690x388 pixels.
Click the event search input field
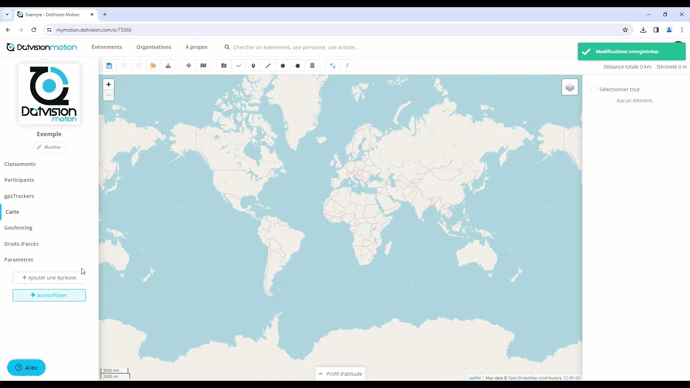[296, 47]
